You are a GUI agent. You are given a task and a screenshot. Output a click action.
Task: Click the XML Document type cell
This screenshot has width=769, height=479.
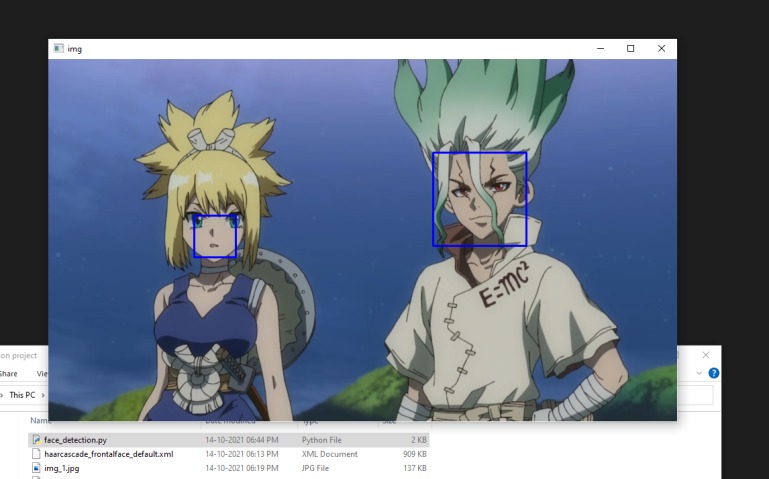[330, 454]
